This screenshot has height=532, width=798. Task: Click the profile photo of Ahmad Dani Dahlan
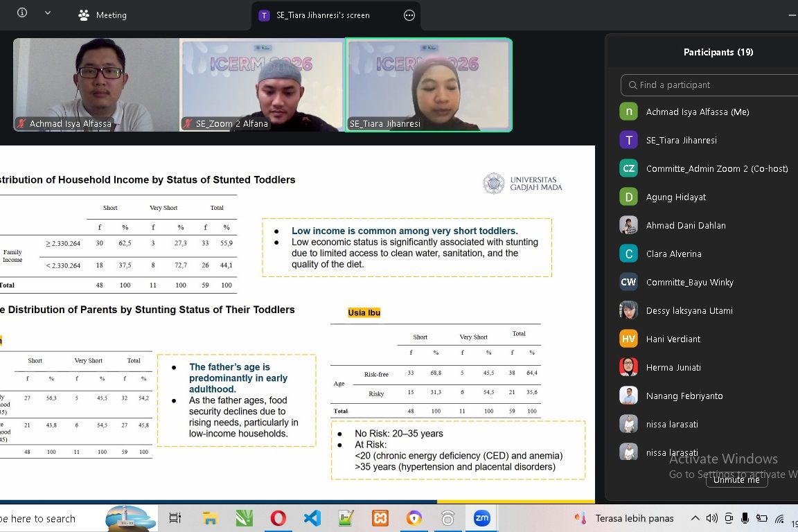point(628,225)
